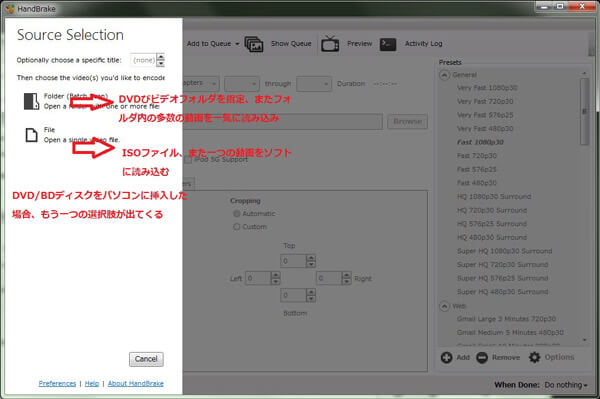The image size is (600, 399).
Task: Open the end chapter dropdown after through
Action: pos(313,84)
